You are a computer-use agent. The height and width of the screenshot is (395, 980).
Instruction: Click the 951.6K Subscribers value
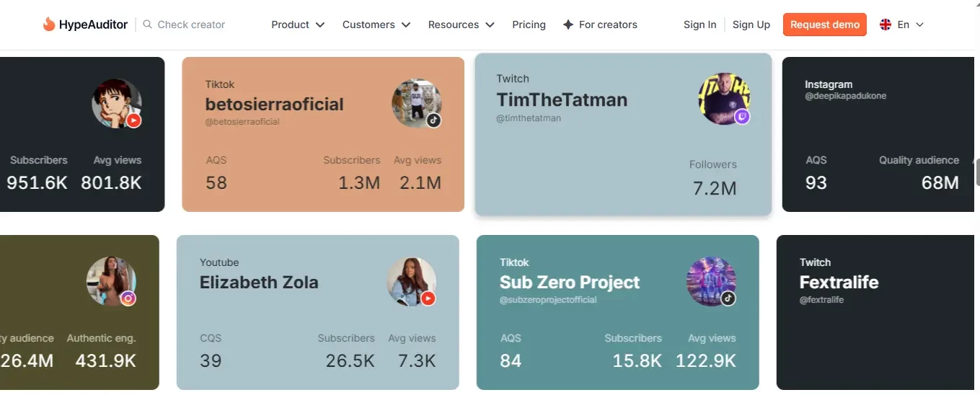coord(37,183)
